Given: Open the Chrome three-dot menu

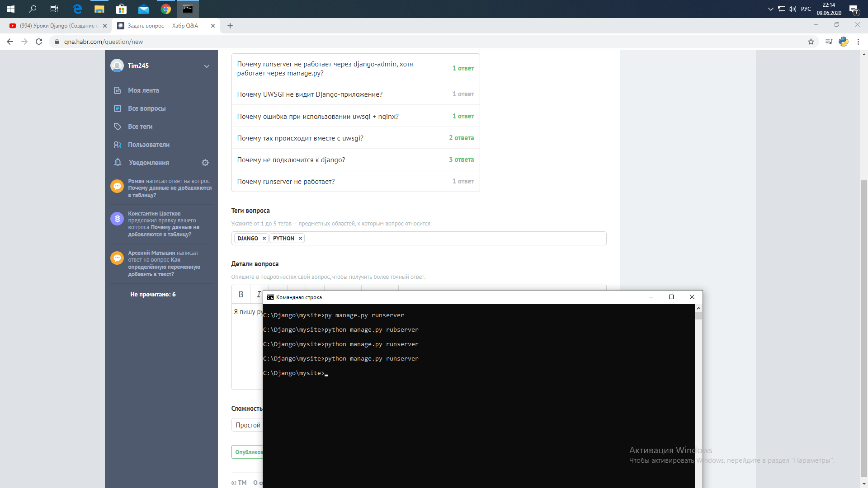Looking at the screenshot, I should (x=858, y=42).
